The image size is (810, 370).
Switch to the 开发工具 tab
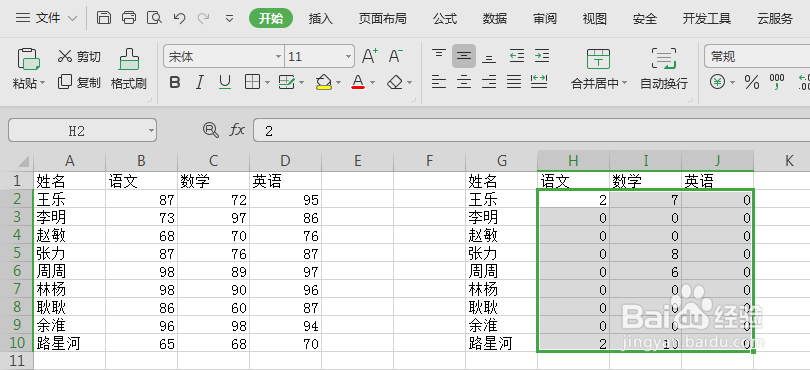click(707, 19)
